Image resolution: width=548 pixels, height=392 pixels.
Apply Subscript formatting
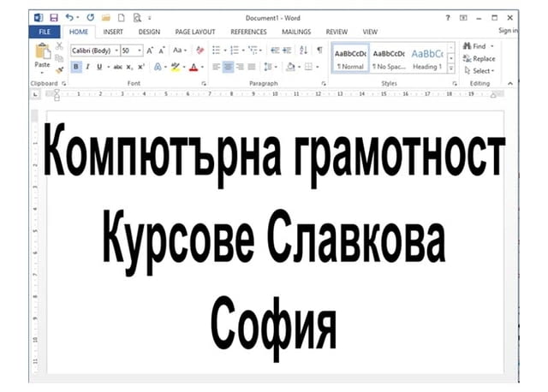129,67
